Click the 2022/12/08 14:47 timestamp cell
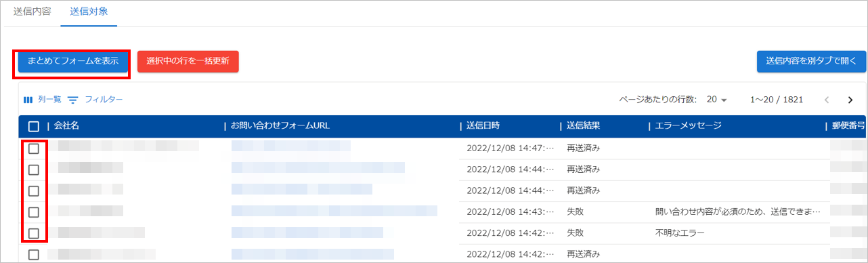 point(511,148)
